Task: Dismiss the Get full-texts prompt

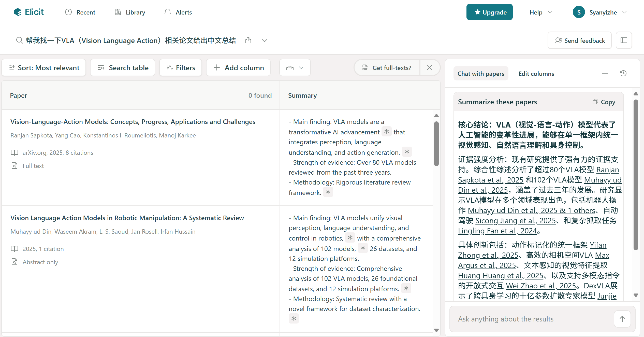Action: click(430, 67)
